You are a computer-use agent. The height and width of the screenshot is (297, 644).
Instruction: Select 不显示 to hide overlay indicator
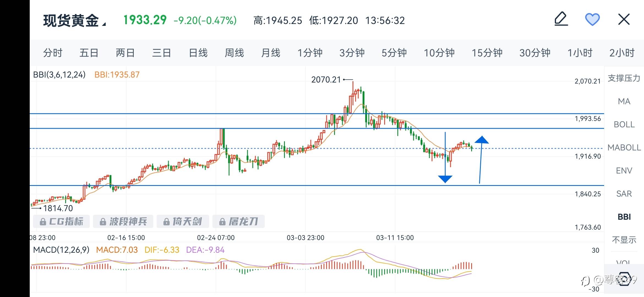pyautogui.click(x=624, y=240)
